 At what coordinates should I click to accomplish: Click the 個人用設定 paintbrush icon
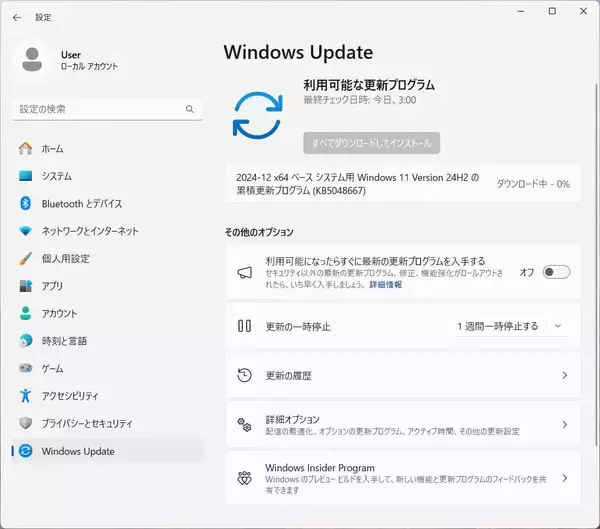click(x=26, y=258)
